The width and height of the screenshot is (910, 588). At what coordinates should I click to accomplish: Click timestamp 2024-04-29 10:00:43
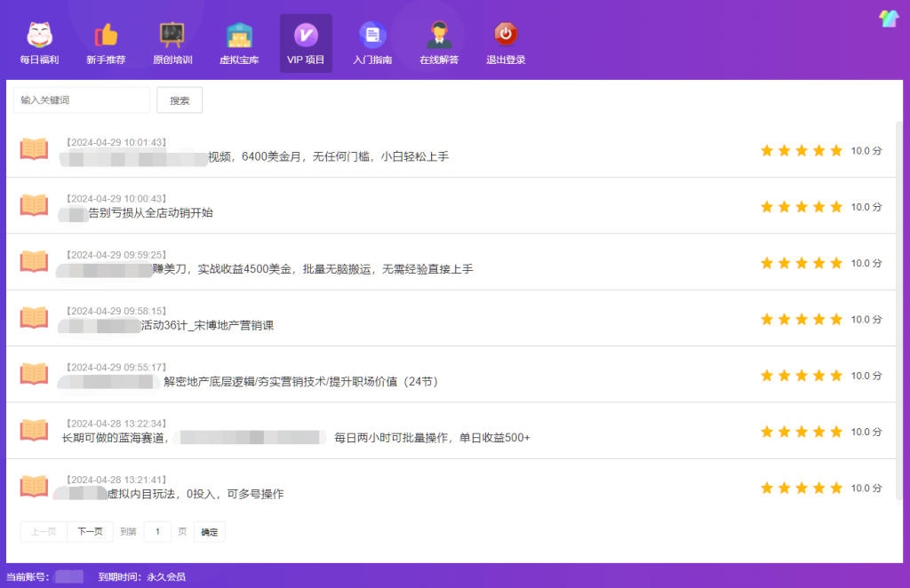click(116, 198)
